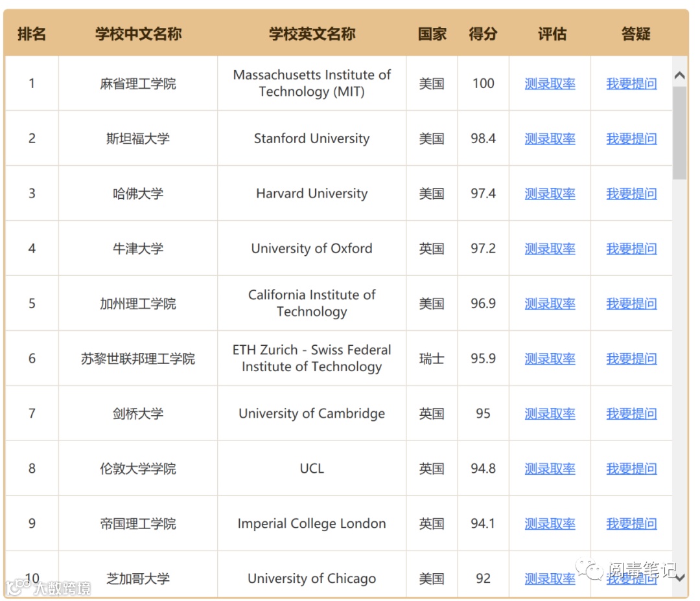
Task: Open 我要提问 link for UCL row
Action: (x=631, y=469)
